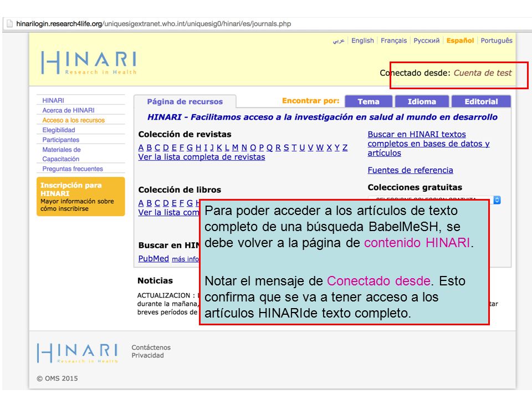Open the PubMed link
The image size is (532, 399).
154,259
